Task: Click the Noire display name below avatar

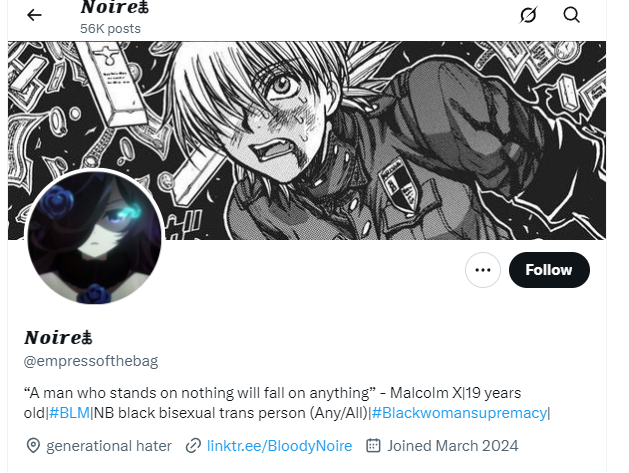Action: 59,337
